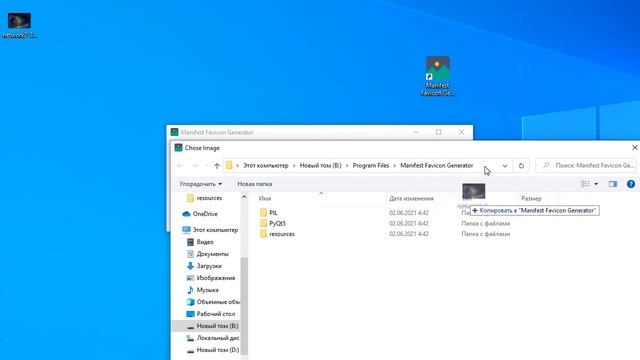Click the PIL folder icon
The height and width of the screenshot is (360, 640).
[x=263, y=213]
